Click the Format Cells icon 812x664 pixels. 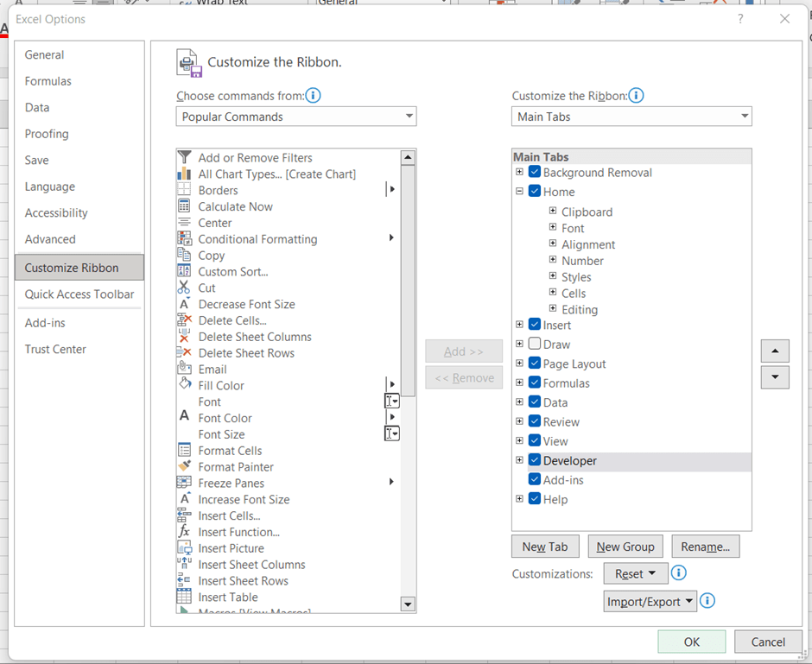pyautogui.click(x=184, y=450)
